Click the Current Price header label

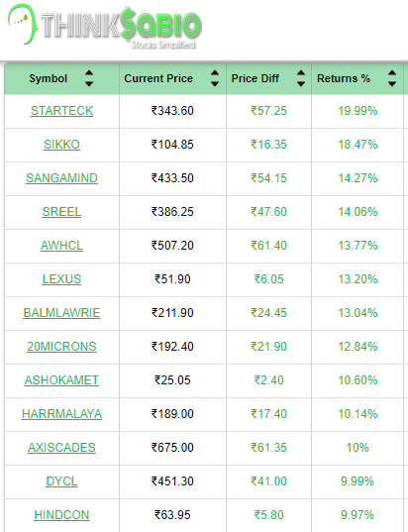(158, 78)
